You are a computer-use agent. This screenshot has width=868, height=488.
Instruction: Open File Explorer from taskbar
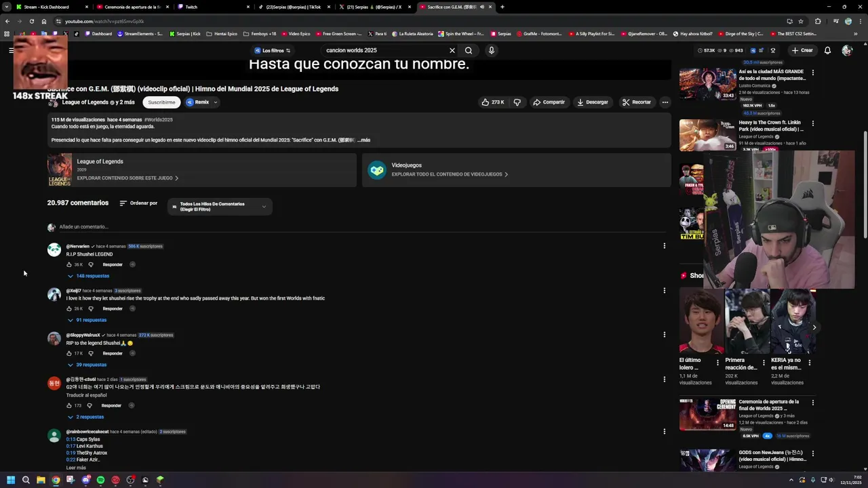pos(41,480)
